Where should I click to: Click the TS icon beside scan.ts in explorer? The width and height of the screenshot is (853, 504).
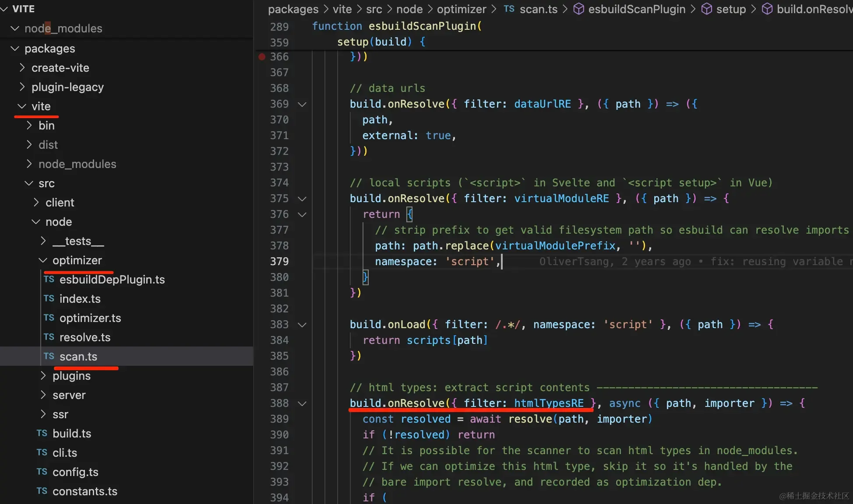49,356
